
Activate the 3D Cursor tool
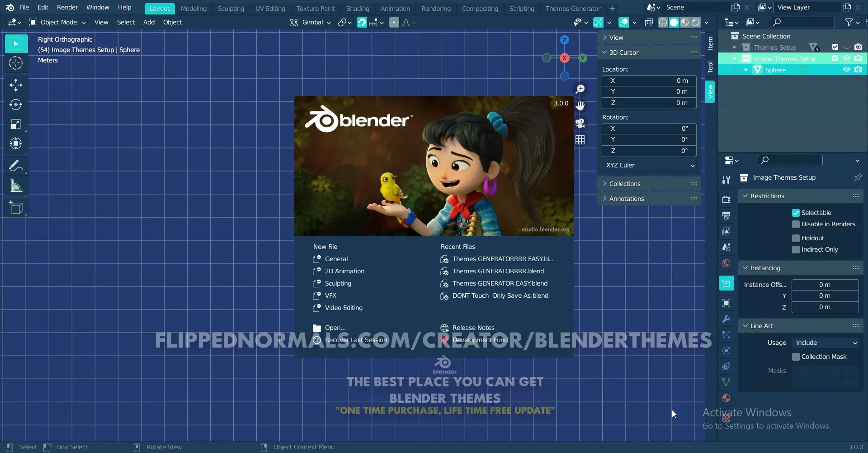coord(16,63)
